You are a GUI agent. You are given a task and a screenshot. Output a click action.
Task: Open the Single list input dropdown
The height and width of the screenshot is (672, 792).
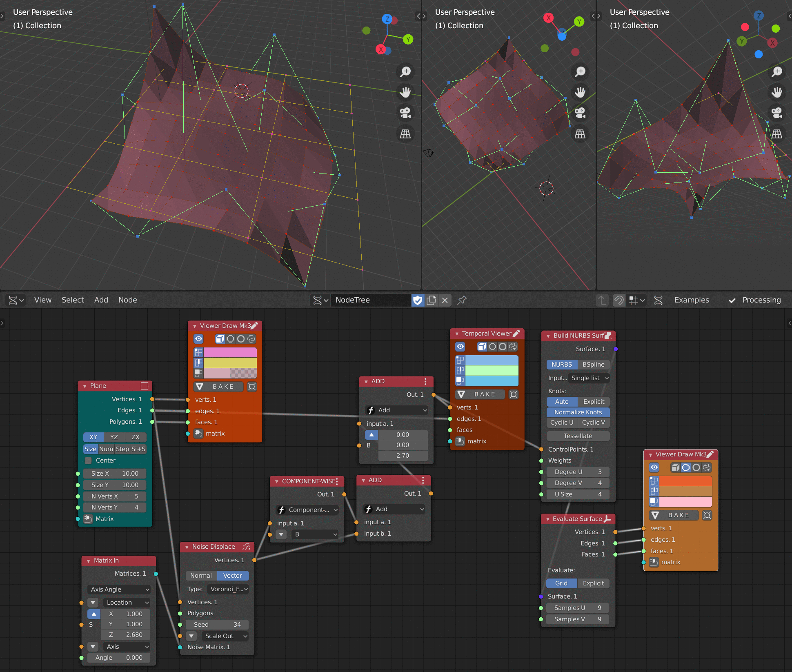pyautogui.click(x=589, y=378)
